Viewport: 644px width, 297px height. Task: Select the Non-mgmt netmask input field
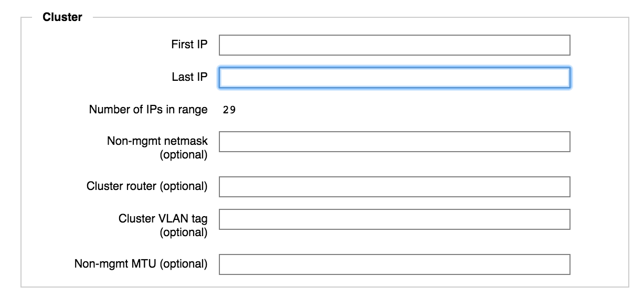point(394,142)
